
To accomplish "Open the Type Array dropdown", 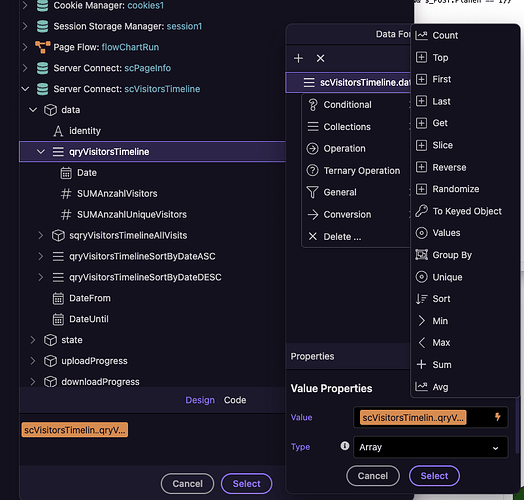I will pos(430,447).
